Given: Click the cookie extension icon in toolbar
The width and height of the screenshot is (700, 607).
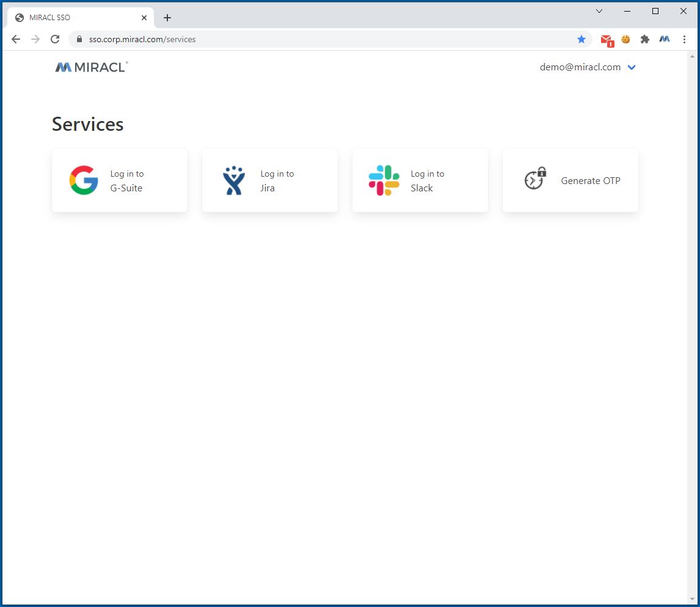Looking at the screenshot, I should (625, 39).
